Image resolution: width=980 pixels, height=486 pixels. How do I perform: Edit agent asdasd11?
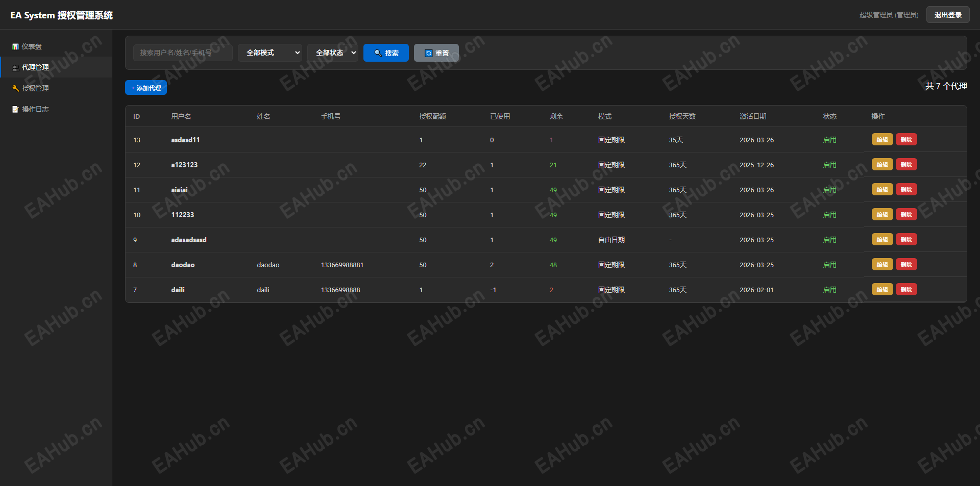[x=882, y=140]
